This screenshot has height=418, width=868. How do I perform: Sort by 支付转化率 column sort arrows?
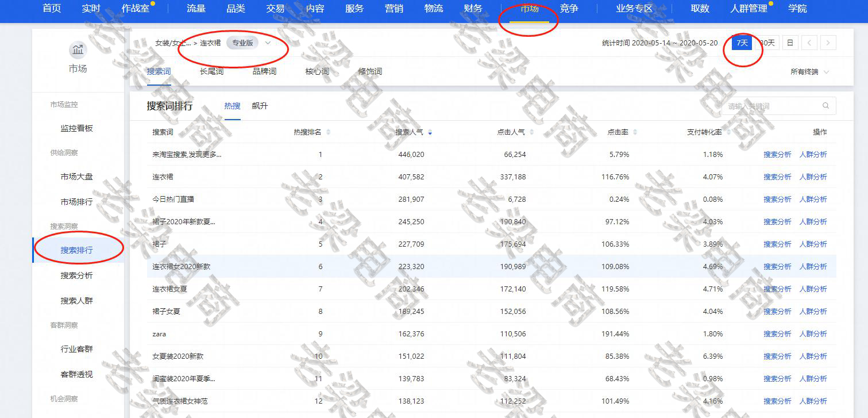pyautogui.click(x=728, y=132)
